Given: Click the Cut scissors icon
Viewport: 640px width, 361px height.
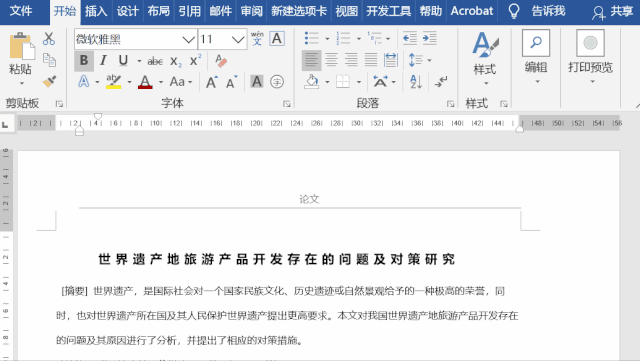Looking at the screenshot, I should click(x=49, y=39).
